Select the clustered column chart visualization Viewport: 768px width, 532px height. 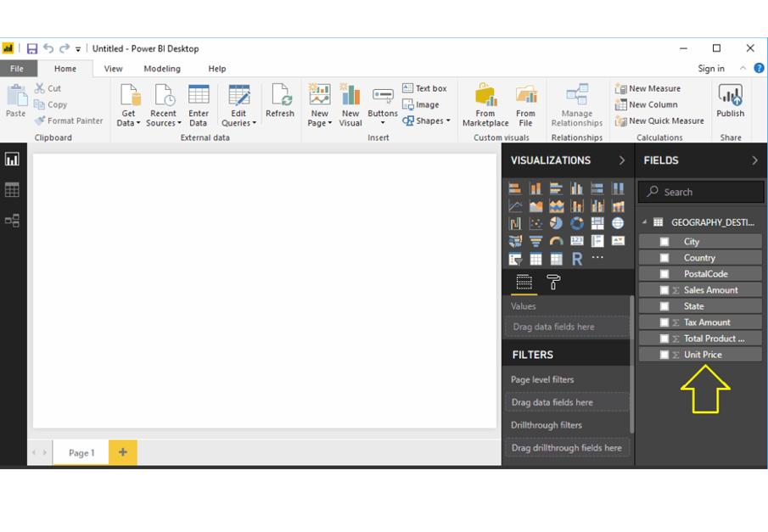tap(577, 188)
